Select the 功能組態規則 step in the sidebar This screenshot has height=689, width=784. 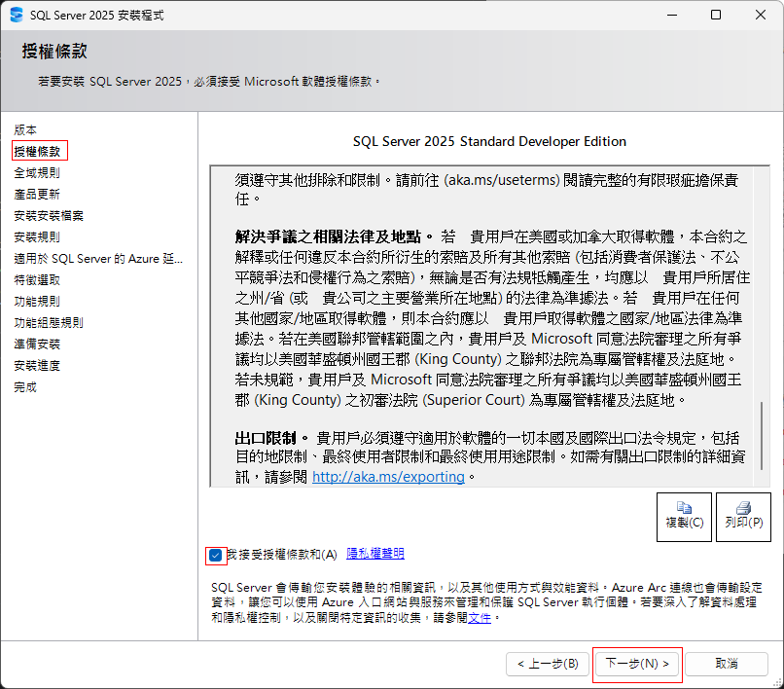(x=49, y=323)
